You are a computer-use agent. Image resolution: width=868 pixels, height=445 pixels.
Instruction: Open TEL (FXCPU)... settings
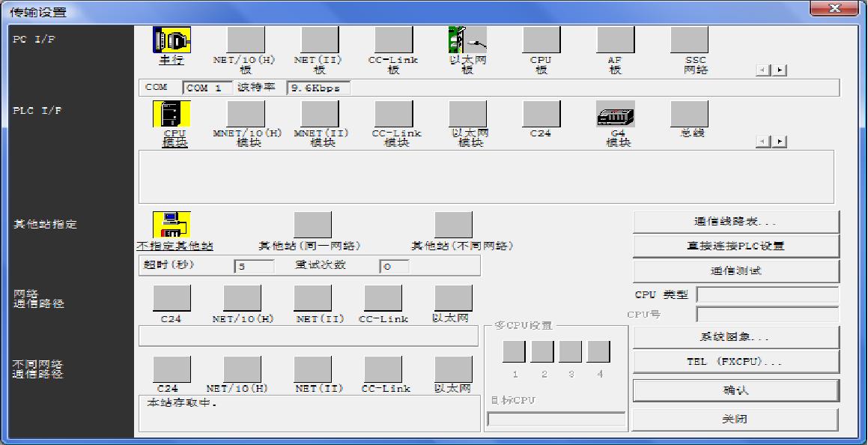pyautogui.click(x=735, y=362)
